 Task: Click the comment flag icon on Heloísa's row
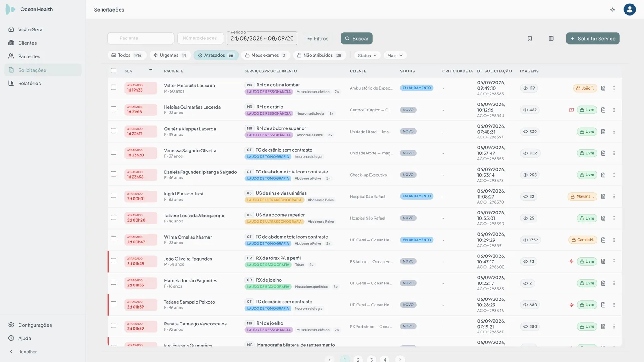[x=571, y=110]
